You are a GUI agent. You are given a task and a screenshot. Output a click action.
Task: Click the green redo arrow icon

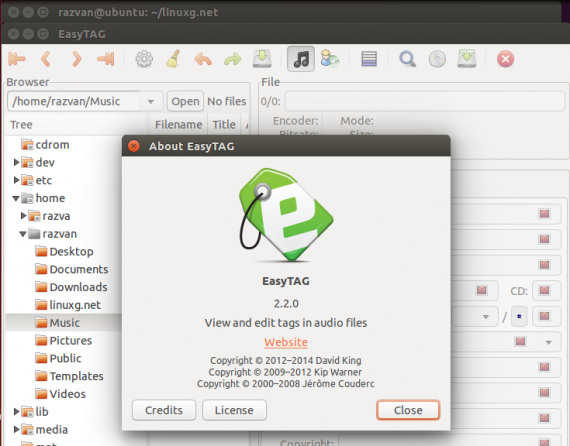pyautogui.click(x=233, y=59)
